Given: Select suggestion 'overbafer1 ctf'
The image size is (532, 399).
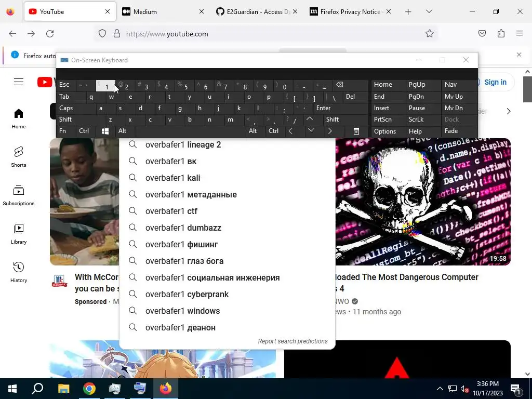Looking at the screenshot, I should pos(227,211).
